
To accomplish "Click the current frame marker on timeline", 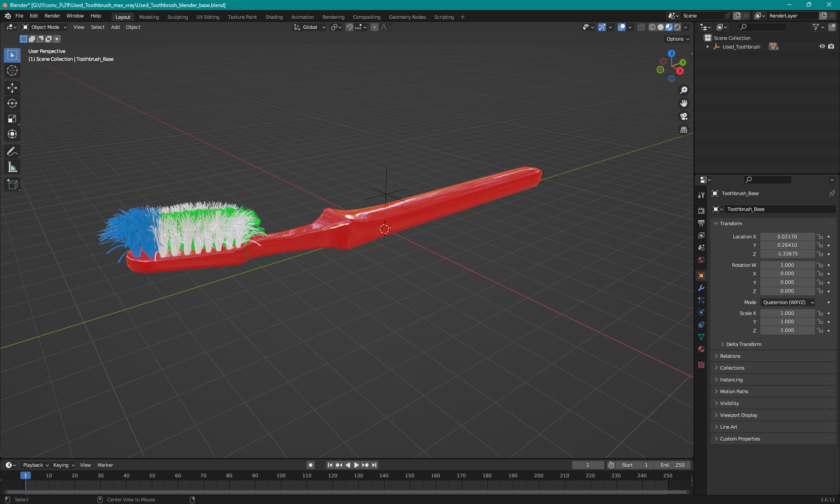I will coord(25,476).
